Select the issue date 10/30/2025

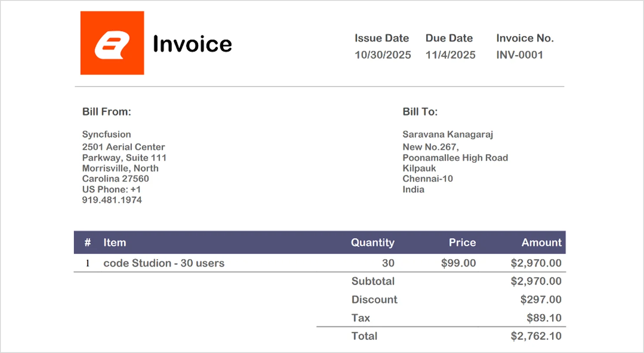[x=382, y=55]
